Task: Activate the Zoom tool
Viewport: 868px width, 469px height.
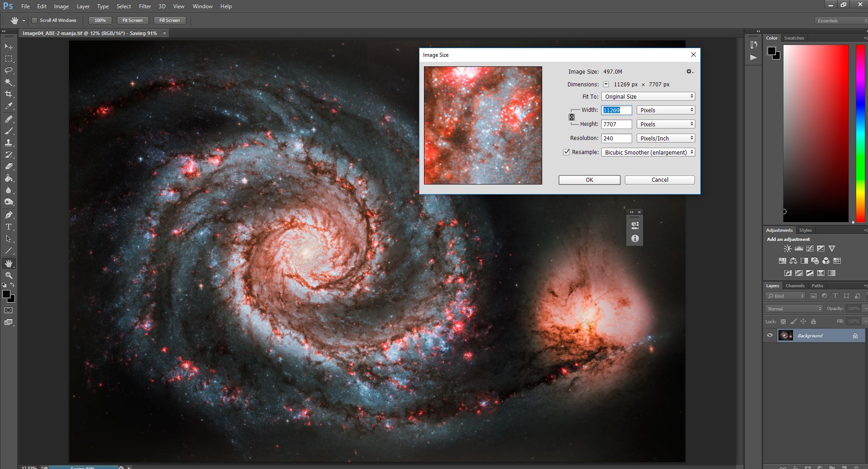Action: [9, 275]
